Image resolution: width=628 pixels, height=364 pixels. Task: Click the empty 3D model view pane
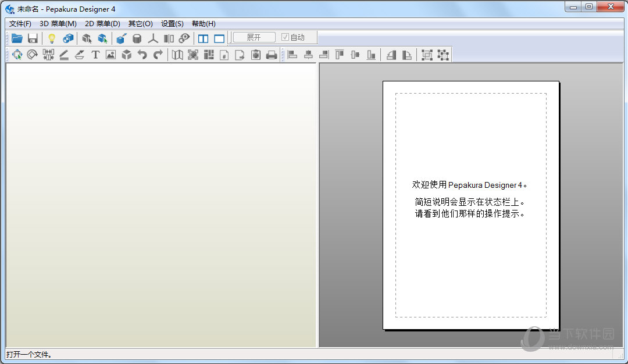[161, 205]
